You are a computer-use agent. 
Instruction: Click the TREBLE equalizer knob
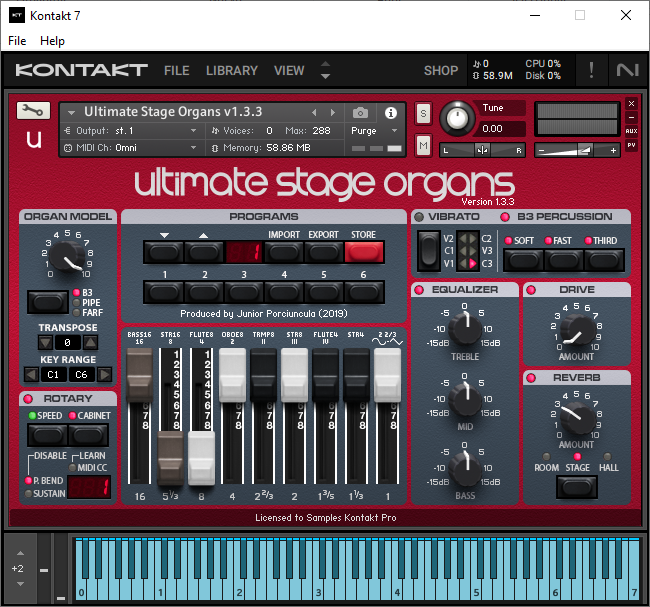tap(465, 329)
